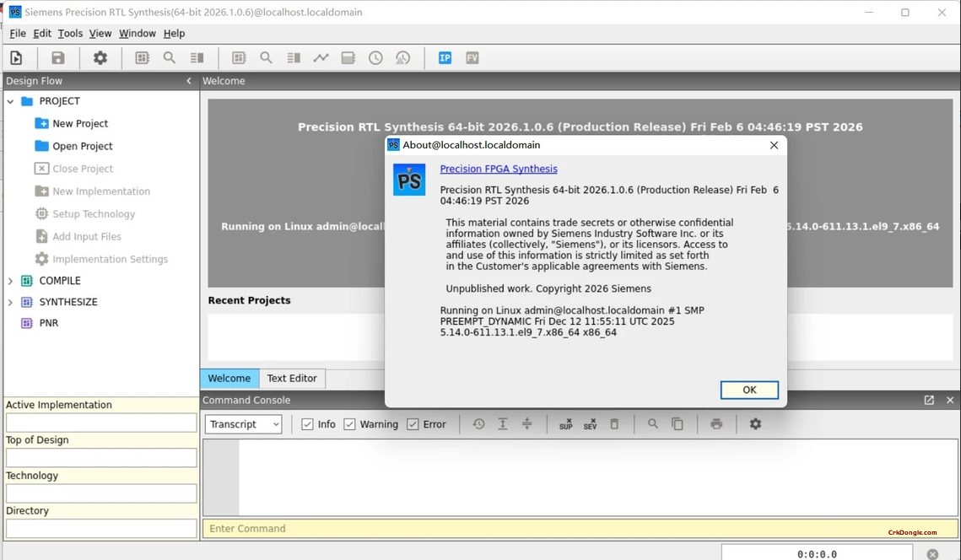
Task: Undock the Command Console with pop-out icon
Action: click(x=929, y=400)
